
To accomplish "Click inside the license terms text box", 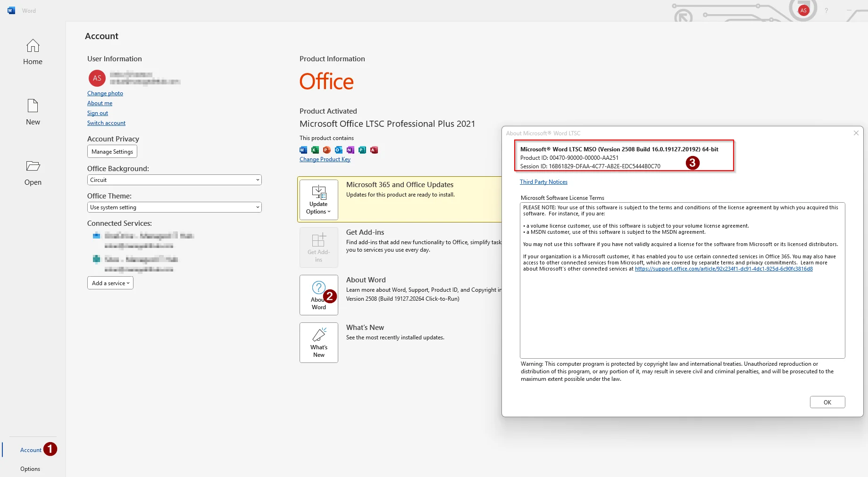I will point(683,280).
